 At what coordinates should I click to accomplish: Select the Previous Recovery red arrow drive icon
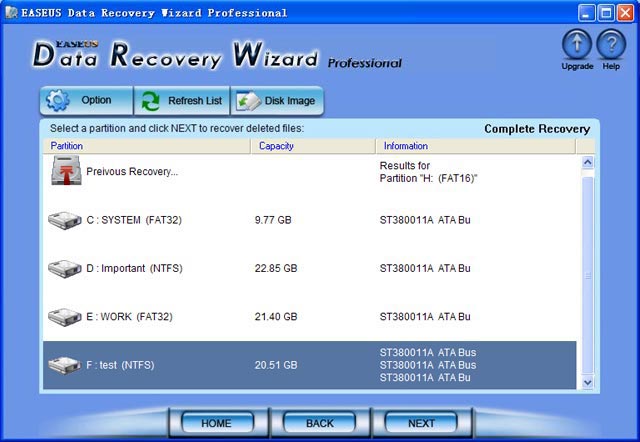tap(66, 170)
